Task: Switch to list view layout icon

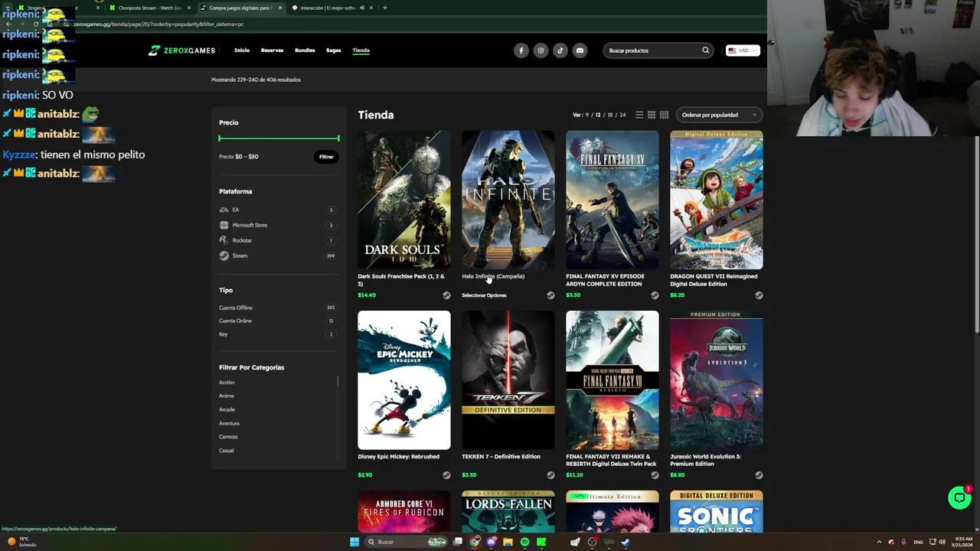Action: tap(639, 115)
